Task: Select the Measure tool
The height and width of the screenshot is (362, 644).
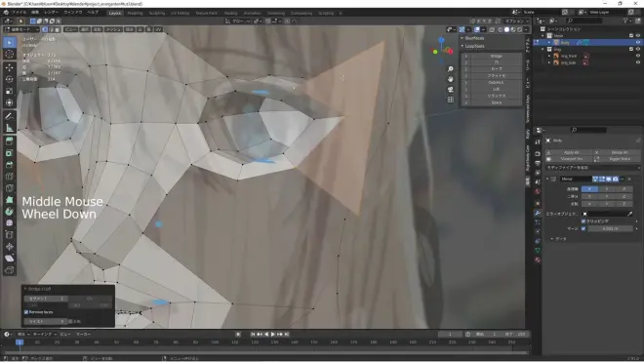Action: point(10,128)
